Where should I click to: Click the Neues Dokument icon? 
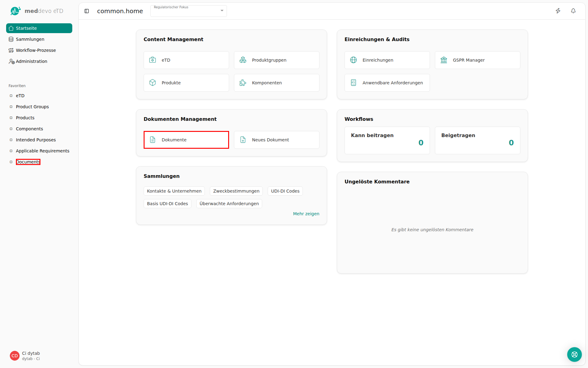tap(243, 140)
